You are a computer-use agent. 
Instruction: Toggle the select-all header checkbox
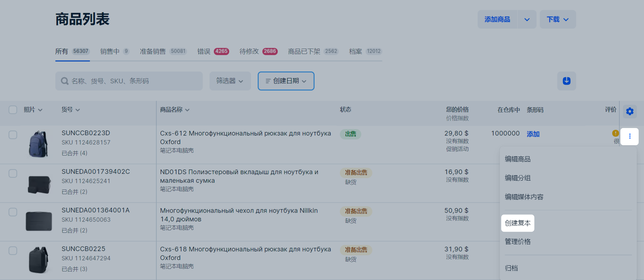(13, 110)
